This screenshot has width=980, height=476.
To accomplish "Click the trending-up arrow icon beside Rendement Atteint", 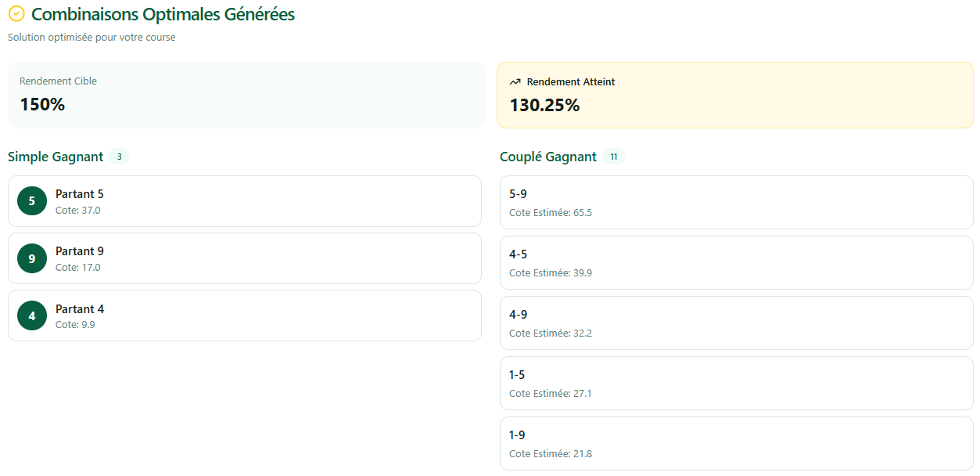I will [x=515, y=81].
